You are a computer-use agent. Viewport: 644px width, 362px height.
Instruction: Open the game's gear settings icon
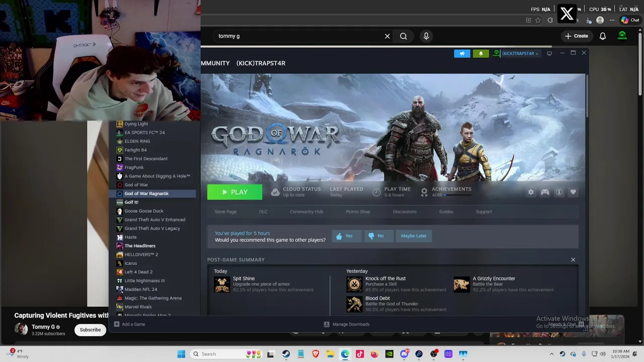tap(531, 192)
